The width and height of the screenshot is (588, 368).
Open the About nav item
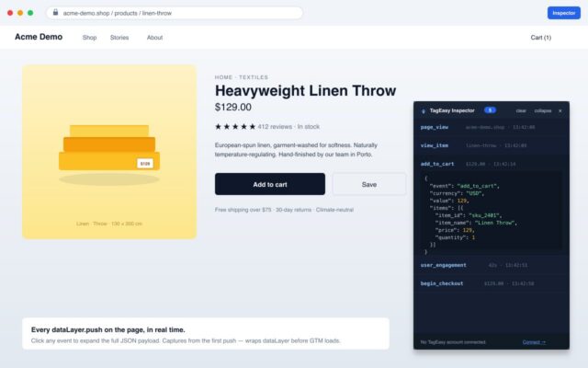tap(154, 38)
